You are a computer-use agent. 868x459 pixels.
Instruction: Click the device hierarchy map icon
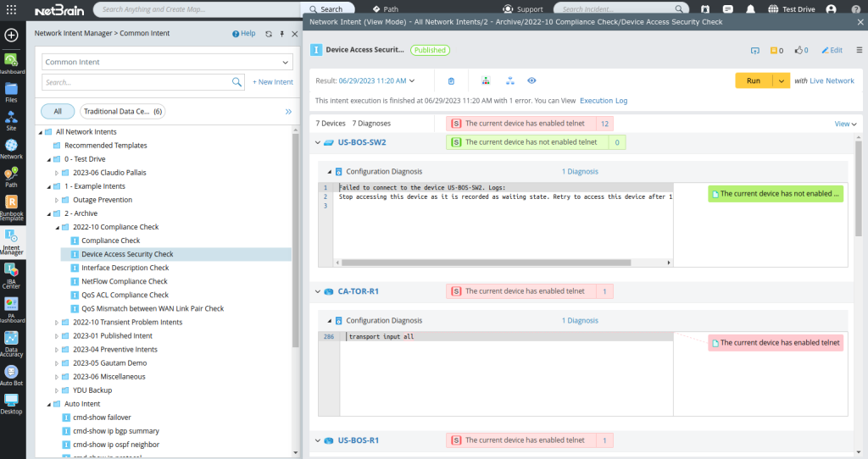(486, 80)
